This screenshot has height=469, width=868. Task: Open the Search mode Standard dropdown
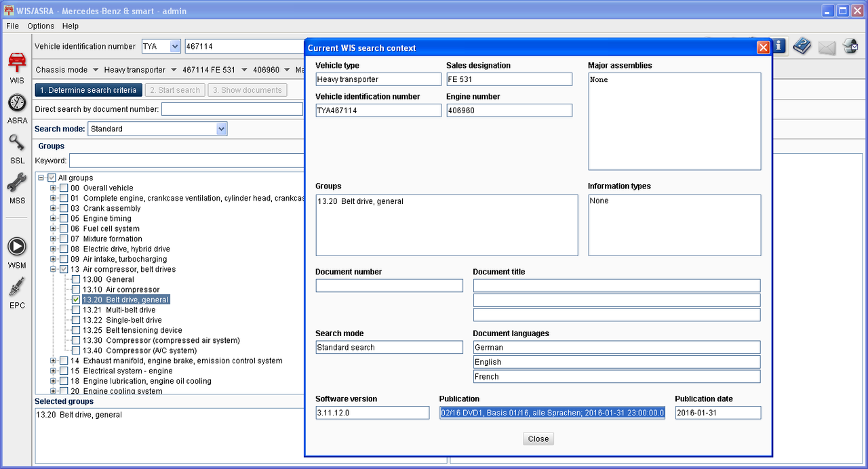pos(221,129)
